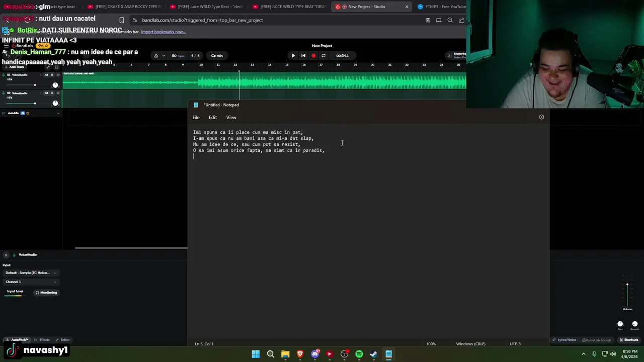Viewport: 644px width, 362px height.
Task: Click the 100% zoom status in Notepad
Action: point(431,344)
